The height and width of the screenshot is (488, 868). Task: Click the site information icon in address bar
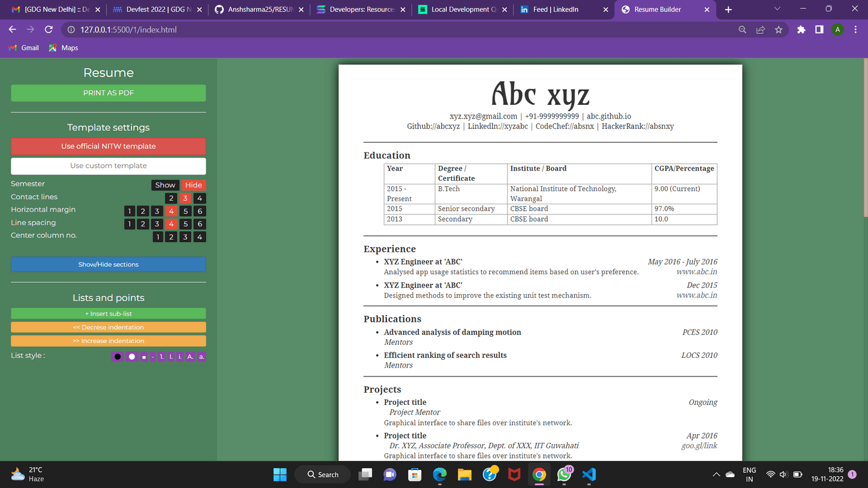coord(71,30)
